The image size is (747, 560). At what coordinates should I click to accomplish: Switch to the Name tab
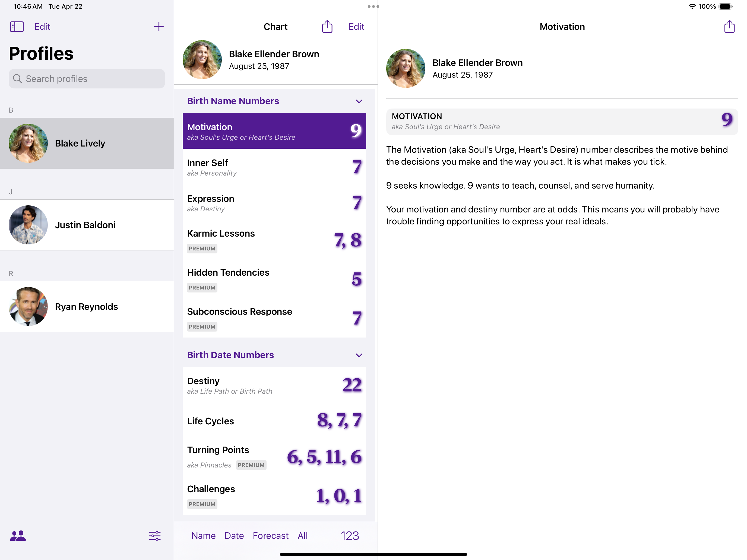203,536
